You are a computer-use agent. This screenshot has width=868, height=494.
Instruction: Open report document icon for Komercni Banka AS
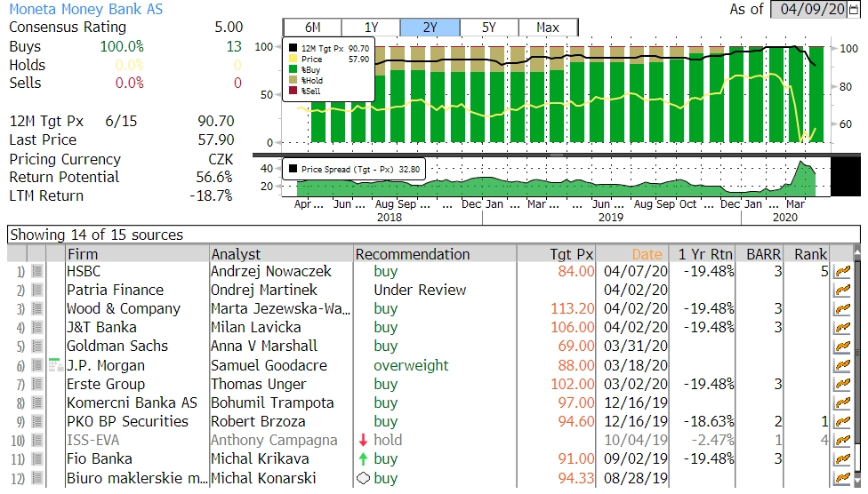[37, 402]
